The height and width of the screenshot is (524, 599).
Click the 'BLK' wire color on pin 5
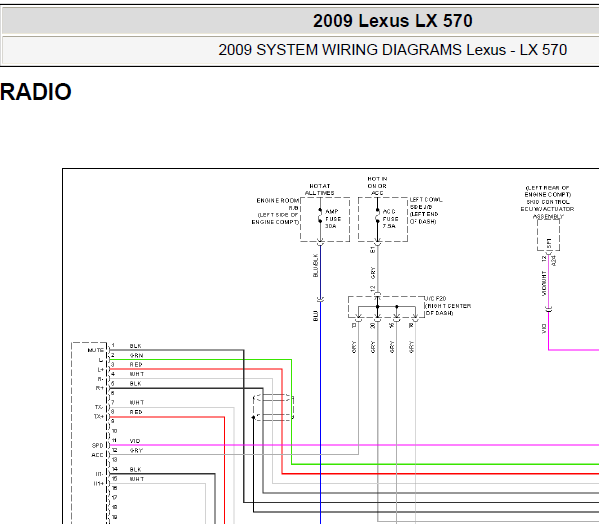(136, 384)
